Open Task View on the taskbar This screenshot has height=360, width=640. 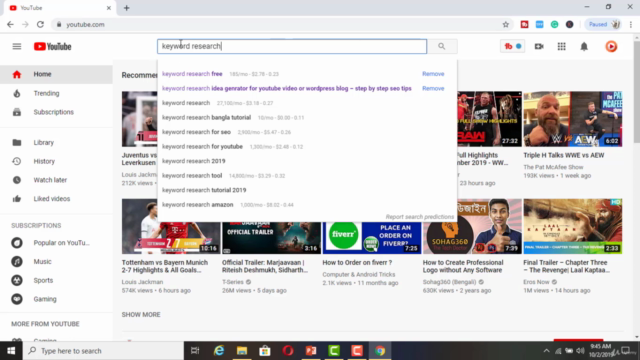[x=195, y=351]
